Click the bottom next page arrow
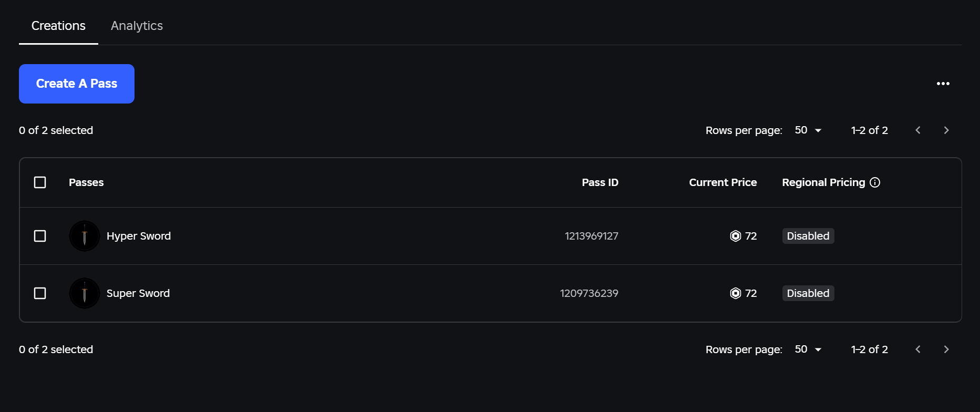Image resolution: width=980 pixels, height=412 pixels. (x=946, y=349)
